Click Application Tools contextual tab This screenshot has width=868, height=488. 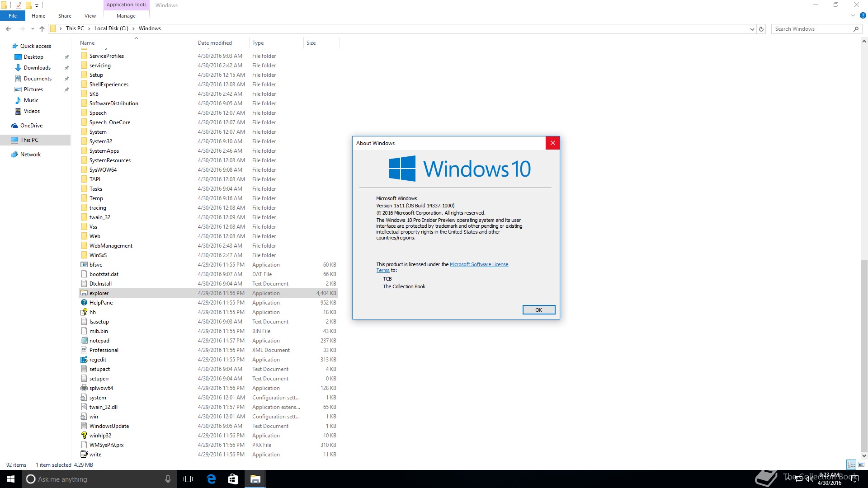(127, 5)
